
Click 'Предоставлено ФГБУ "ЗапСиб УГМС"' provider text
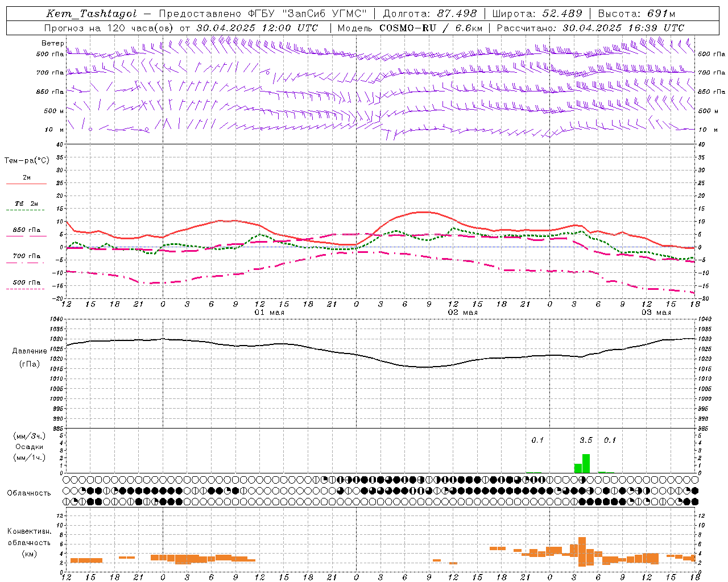[x=263, y=14]
